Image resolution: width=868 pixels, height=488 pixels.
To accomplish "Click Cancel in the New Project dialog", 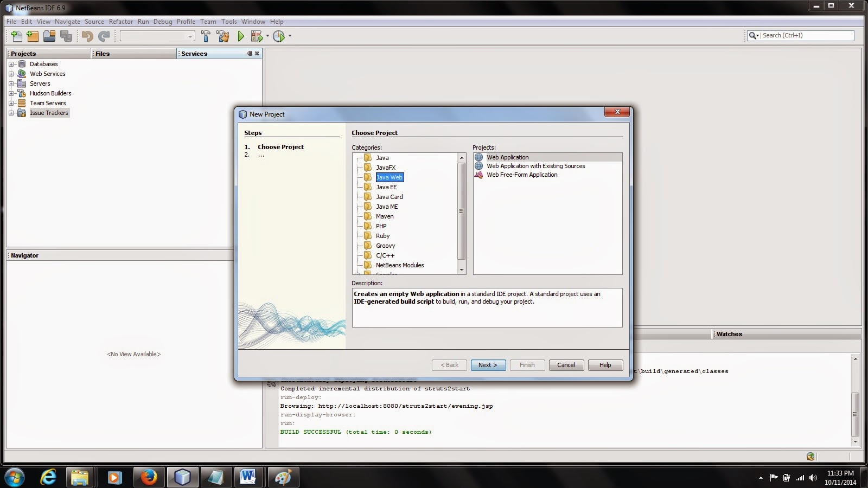I will (566, 365).
